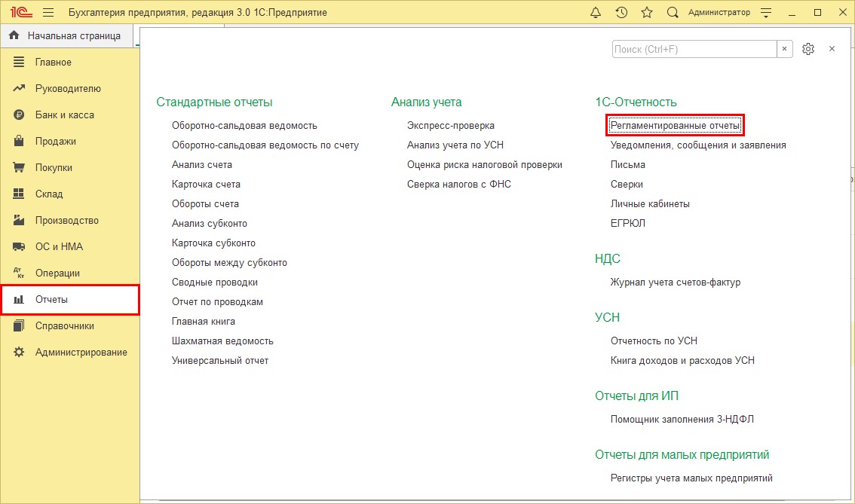Open the Операции section

pos(70,273)
